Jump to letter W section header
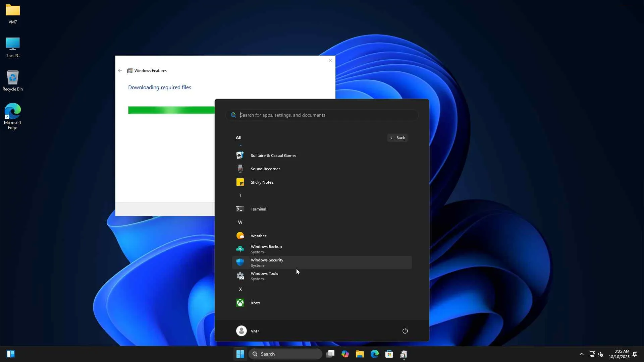644x362 pixels. click(x=240, y=223)
